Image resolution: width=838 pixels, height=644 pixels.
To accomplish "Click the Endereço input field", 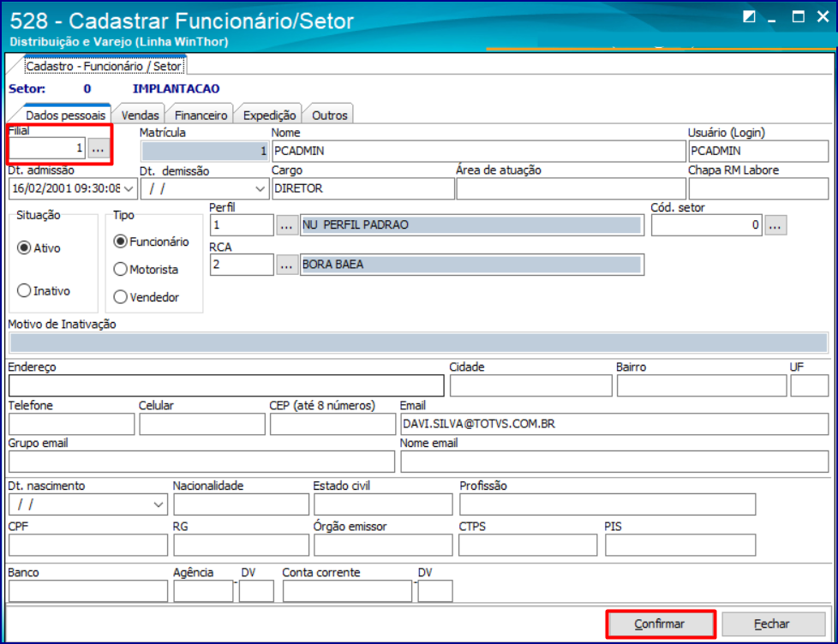I will (x=226, y=385).
